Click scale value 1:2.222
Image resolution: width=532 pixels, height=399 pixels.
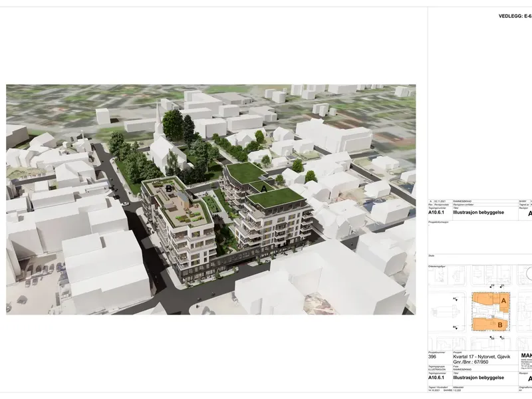coord(458,390)
